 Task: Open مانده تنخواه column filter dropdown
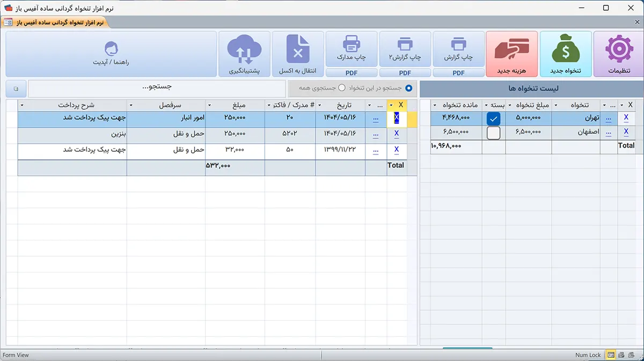coord(435,105)
